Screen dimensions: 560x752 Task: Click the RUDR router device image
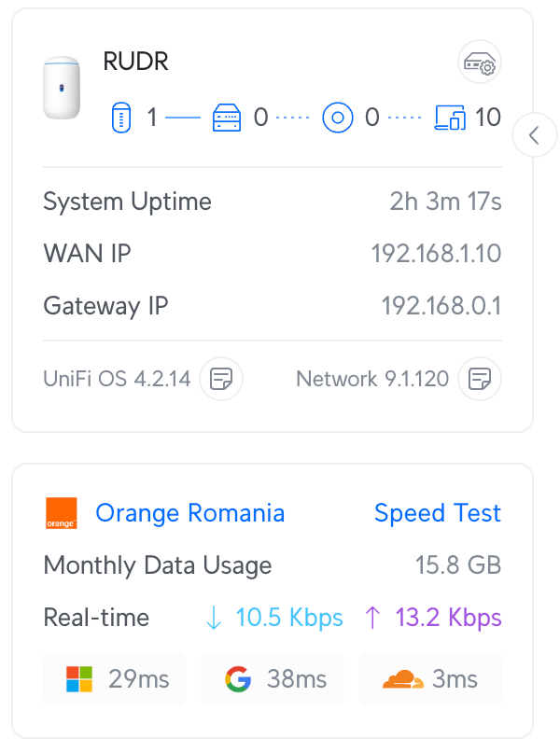click(x=63, y=87)
